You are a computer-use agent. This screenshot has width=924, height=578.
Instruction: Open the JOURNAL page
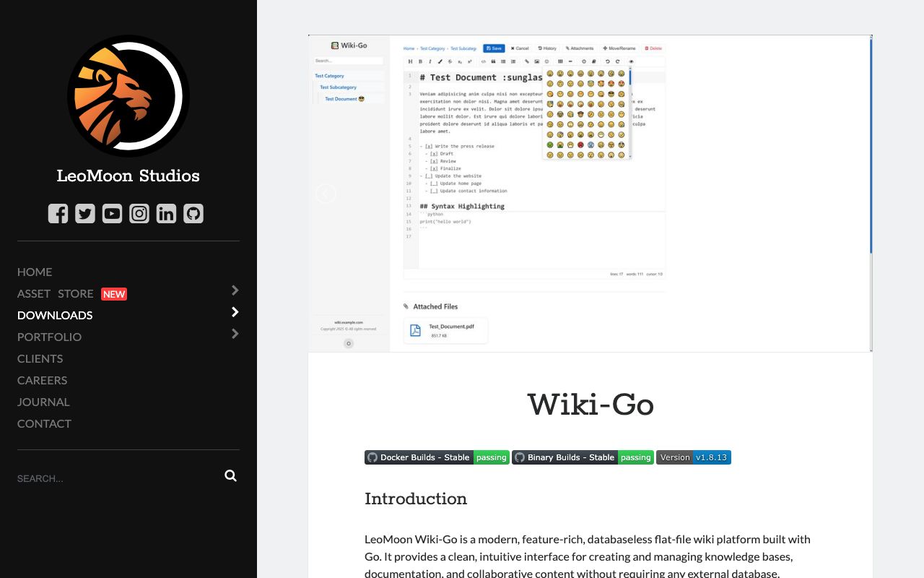pos(43,402)
